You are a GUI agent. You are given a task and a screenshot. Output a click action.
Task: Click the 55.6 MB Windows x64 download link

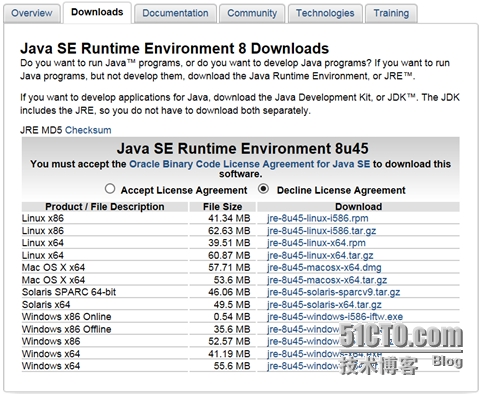[303, 366]
